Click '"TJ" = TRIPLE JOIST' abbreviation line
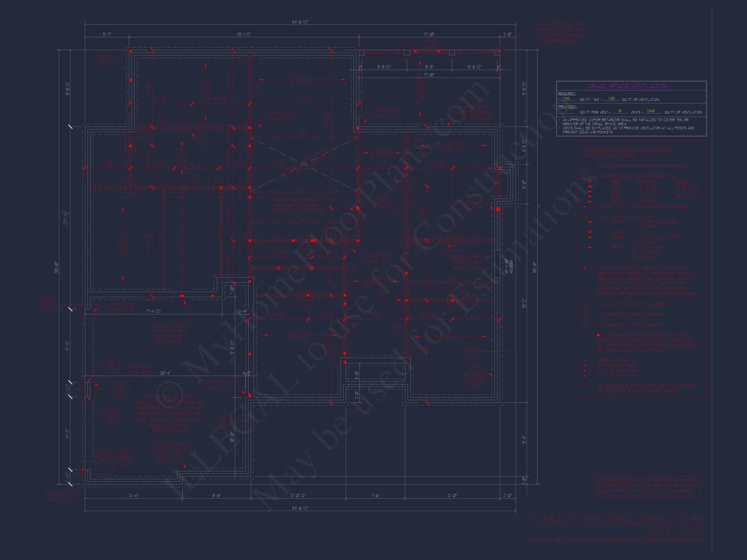The height and width of the screenshot is (560, 747). coord(617,376)
